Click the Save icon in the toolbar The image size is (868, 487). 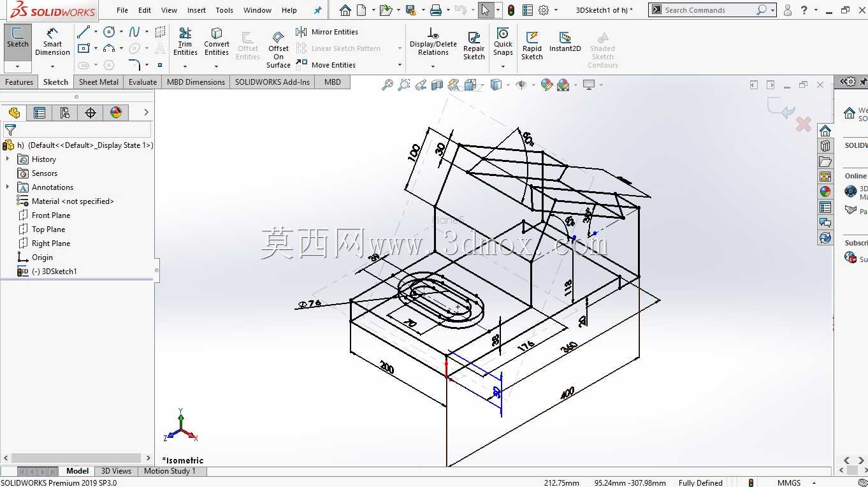(410, 10)
